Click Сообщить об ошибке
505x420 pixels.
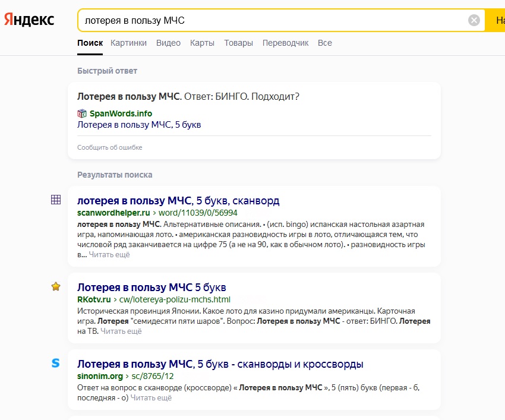109,147
